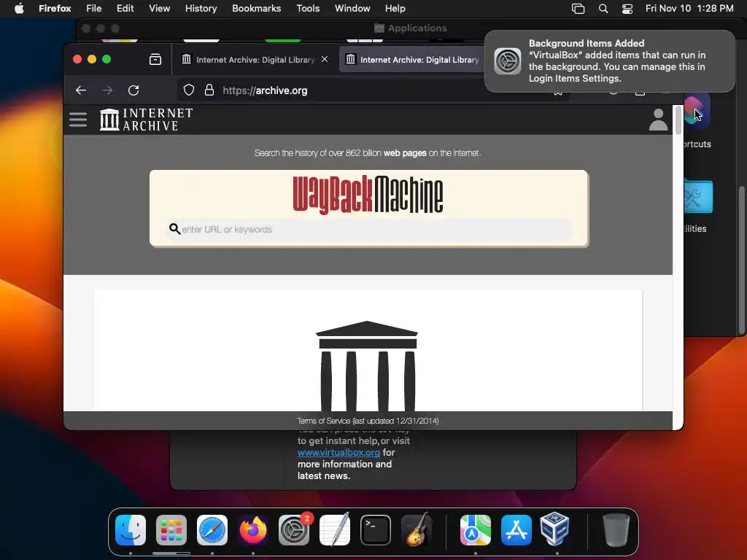Open the Wayback Machine logo
Viewport: 747px width, 560px height.
coord(368,194)
